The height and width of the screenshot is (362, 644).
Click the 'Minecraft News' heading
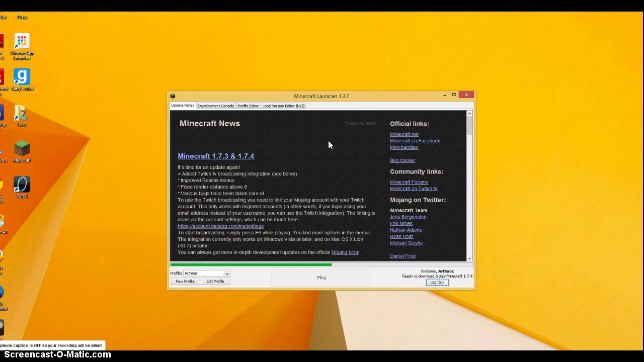(x=210, y=124)
